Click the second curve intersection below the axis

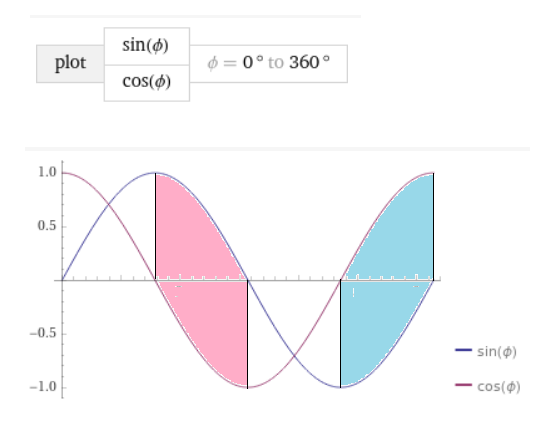pyautogui.click(x=294, y=356)
